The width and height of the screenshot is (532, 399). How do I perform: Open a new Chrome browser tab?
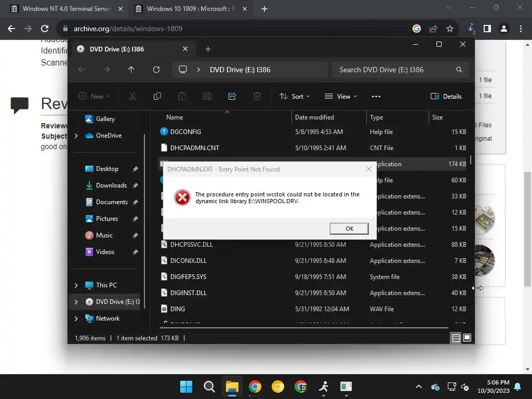point(264,9)
